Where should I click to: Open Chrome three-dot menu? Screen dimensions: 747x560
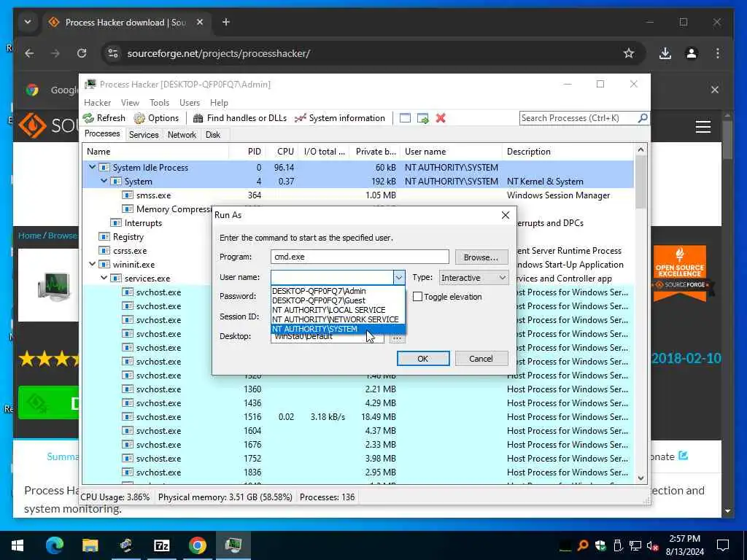(x=718, y=53)
